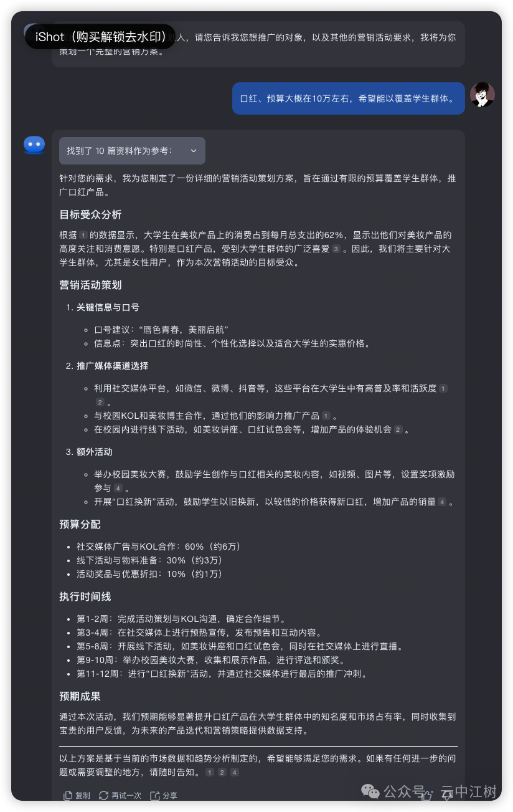Open citation 1 after 影响力推广产品
This screenshot has height=812, width=513.
326,416
